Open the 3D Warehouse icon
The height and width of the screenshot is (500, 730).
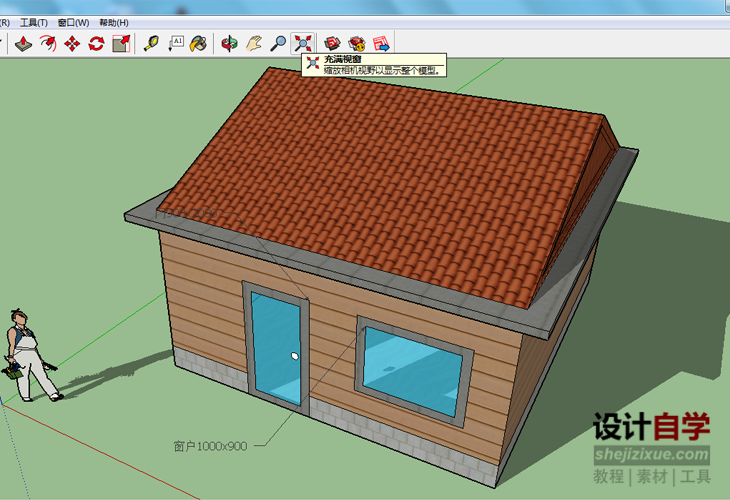[333, 43]
